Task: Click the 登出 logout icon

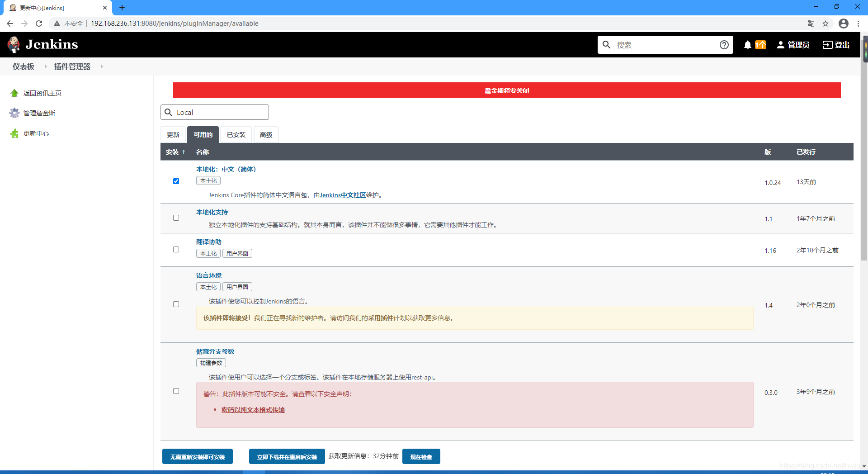Action: click(827, 45)
